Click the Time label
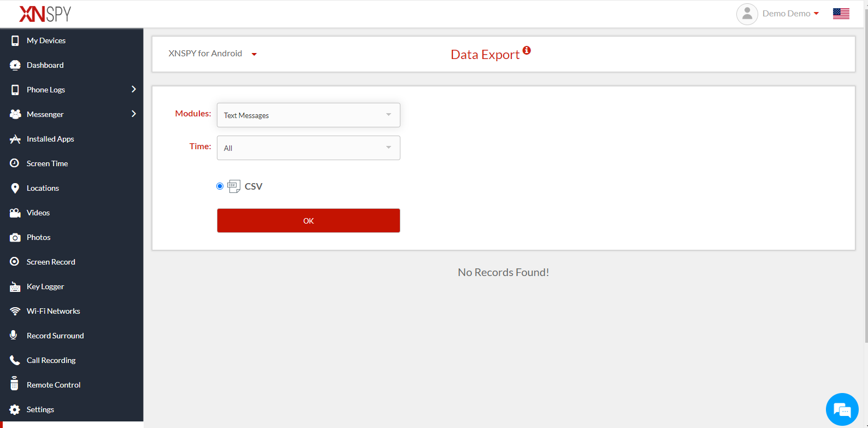 [x=200, y=146]
